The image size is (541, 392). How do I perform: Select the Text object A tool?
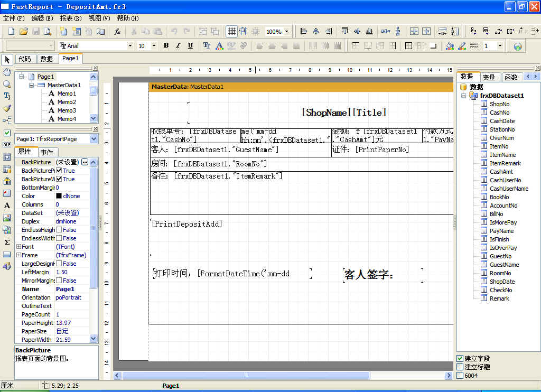click(x=7, y=206)
